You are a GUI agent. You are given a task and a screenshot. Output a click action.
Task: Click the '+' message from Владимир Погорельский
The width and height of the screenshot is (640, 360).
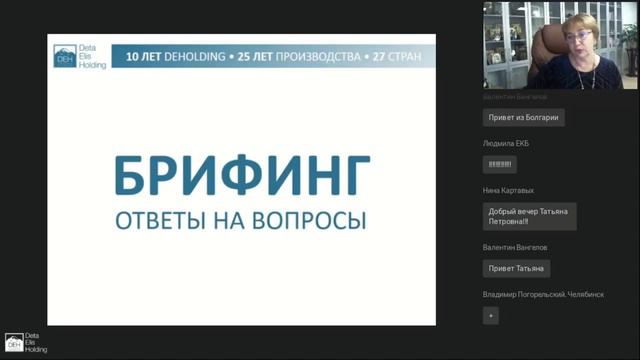491,316
